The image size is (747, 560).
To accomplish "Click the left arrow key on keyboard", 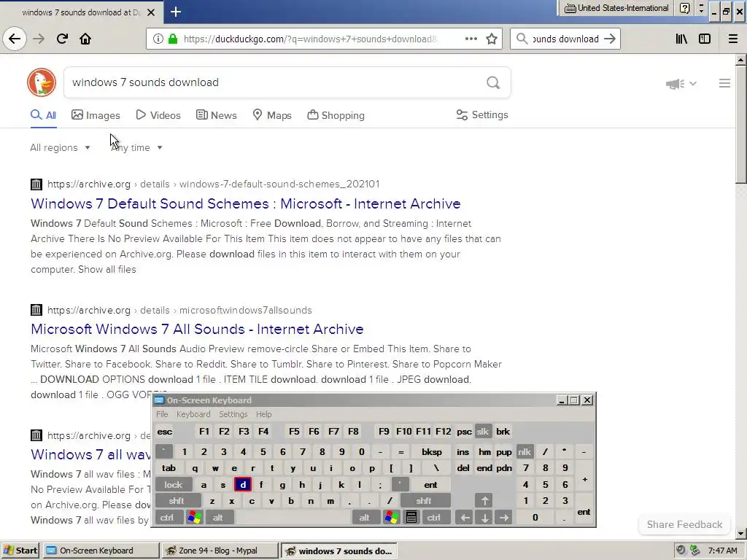I will pos(465,518).
